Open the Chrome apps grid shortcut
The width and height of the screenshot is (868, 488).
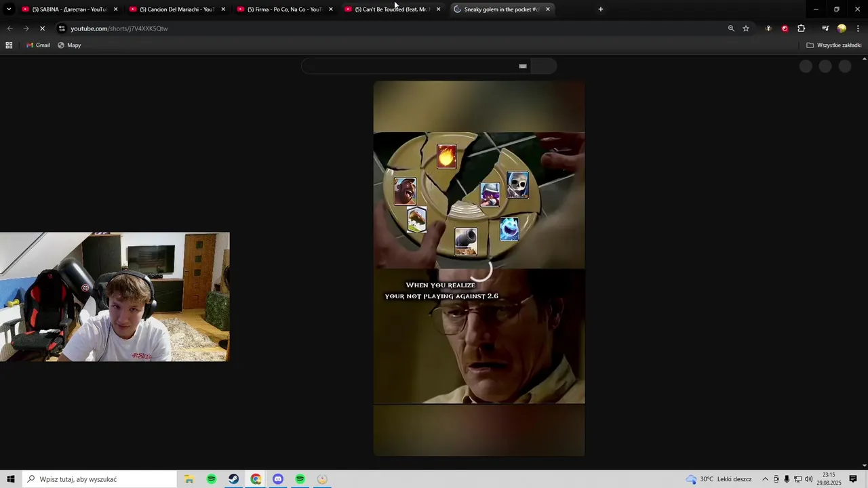9,45
